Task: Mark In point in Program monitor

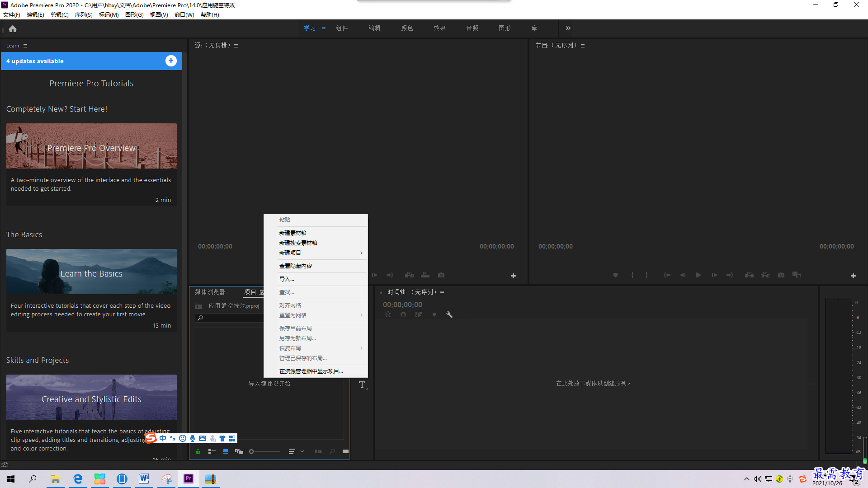Action: coord(632,275)
